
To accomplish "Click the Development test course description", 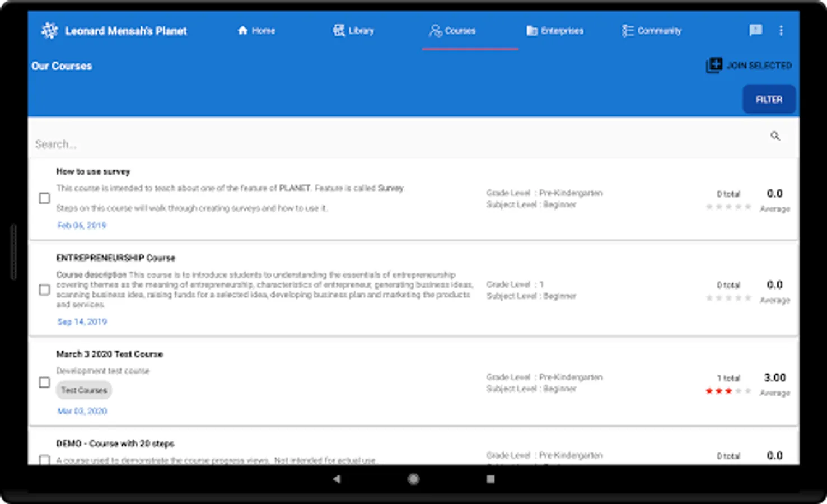I will coord(102,371).
